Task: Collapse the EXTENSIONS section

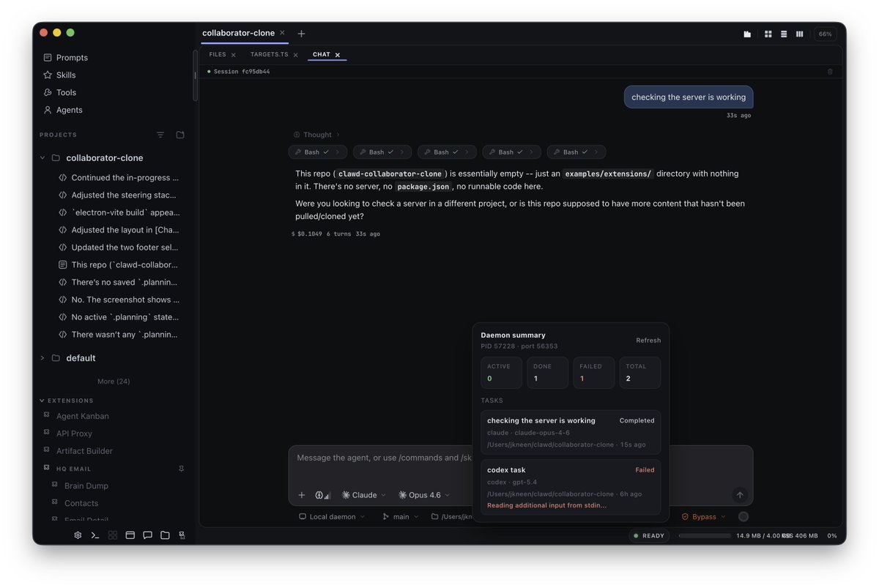Action: pyautogui.click(x=67, y=401)
